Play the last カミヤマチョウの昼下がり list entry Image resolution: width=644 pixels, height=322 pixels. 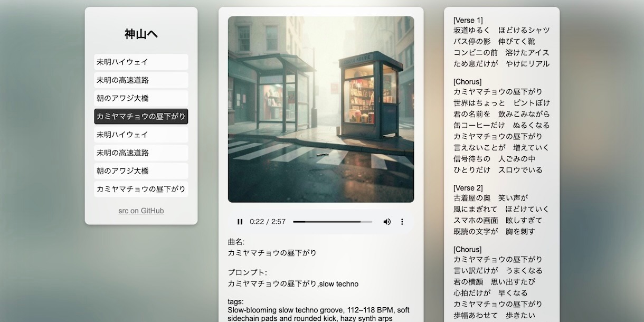click(141, 189)
